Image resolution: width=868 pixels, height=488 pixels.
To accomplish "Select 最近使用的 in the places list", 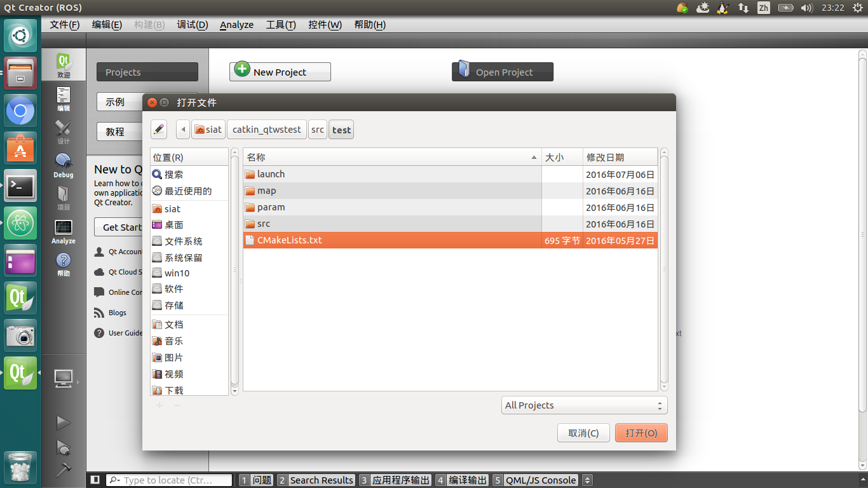I will coord(189,191).
